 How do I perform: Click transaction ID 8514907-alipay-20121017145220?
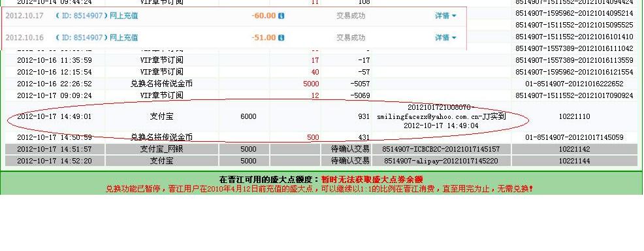click(441, 161)
